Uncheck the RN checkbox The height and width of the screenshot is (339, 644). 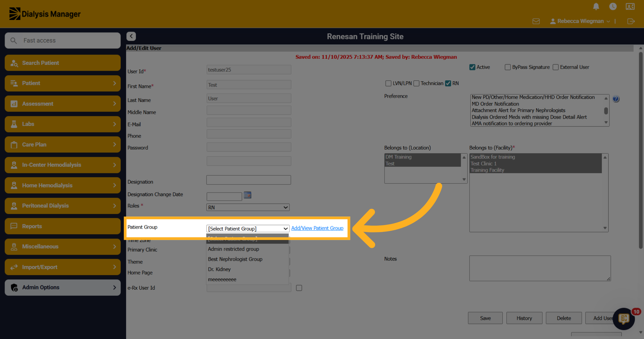click(448, 83)
